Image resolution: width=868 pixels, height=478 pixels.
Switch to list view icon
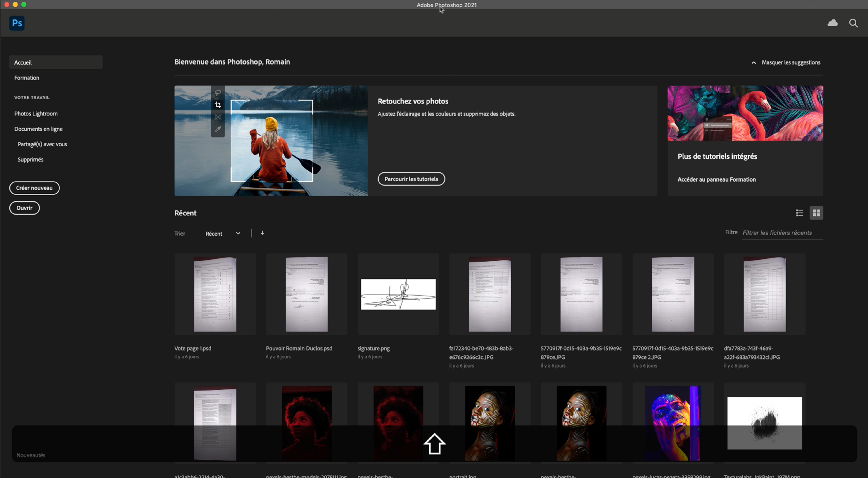[799, 213]
